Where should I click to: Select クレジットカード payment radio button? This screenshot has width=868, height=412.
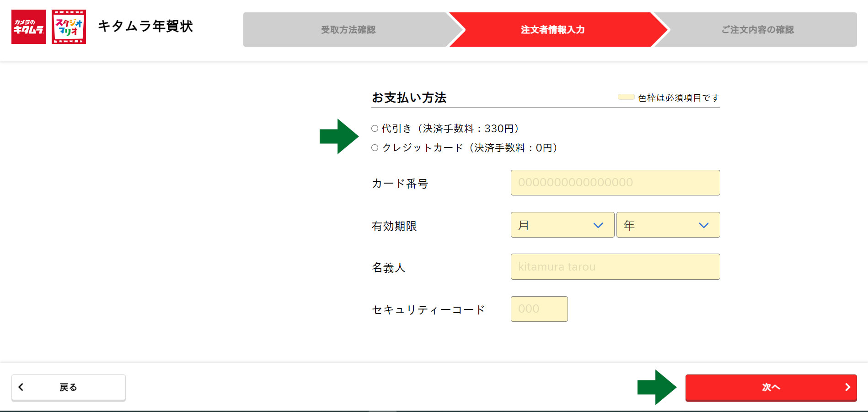click(x=375, y=148)
